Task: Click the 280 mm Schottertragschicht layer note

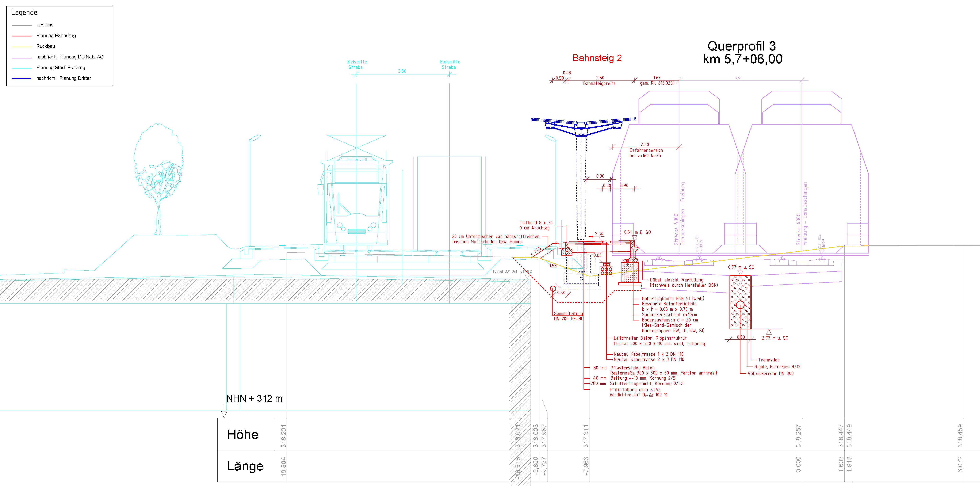Action: [637, 383]
